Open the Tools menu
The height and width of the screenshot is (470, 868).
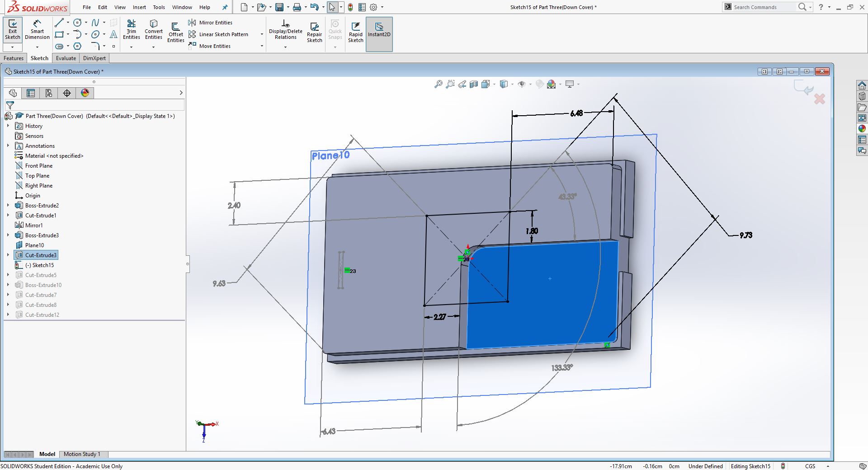[159, 7]
